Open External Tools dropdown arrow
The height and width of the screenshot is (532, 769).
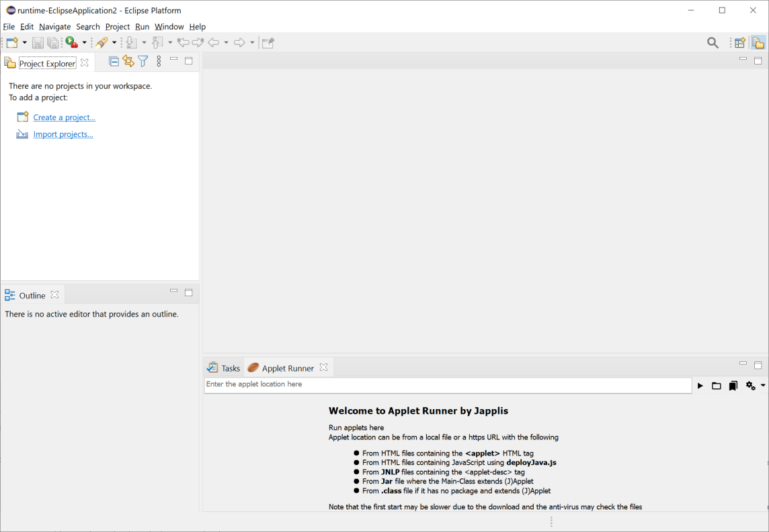pyautogui.click(x=84, y=42)
